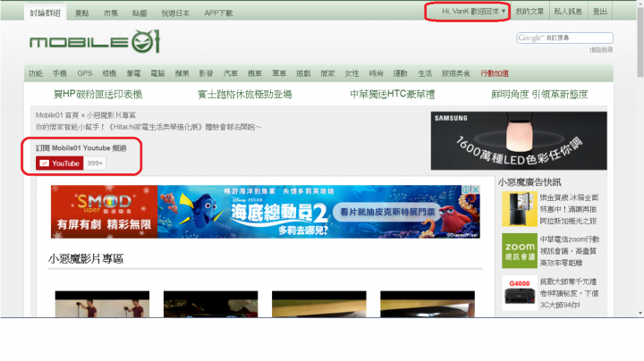Select the 悅遊日本 tab
Viewport: 644px width, 361px height.
(x=175, y=13)
